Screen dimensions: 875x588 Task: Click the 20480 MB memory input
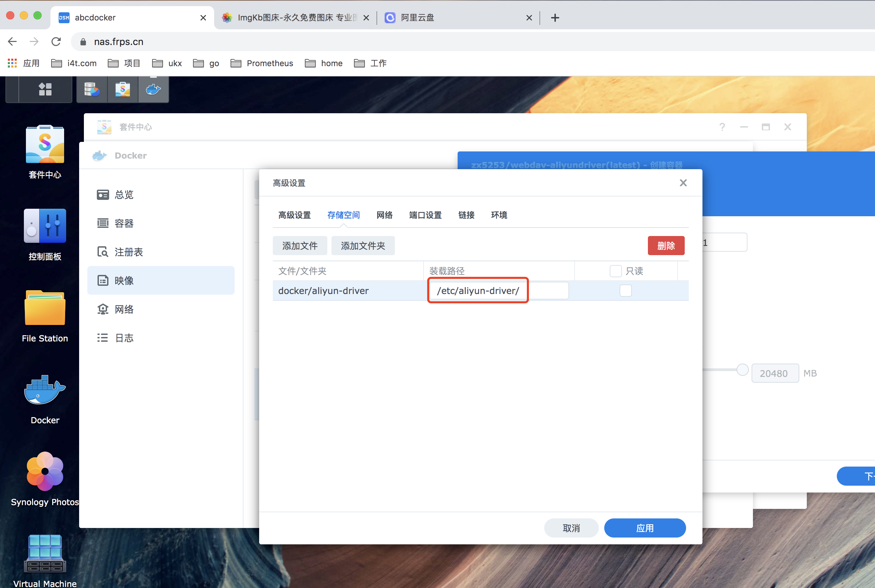[775, 373]
